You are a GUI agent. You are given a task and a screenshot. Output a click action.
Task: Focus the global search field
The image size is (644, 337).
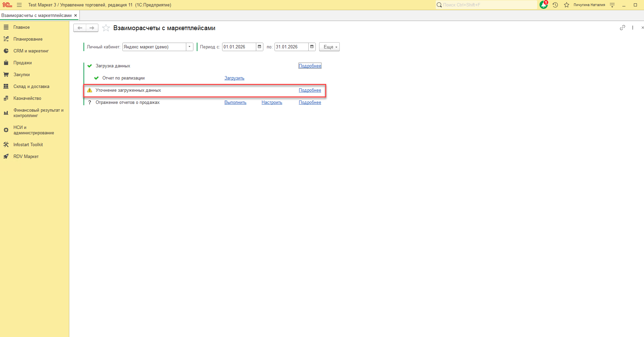tap(486, 5)
